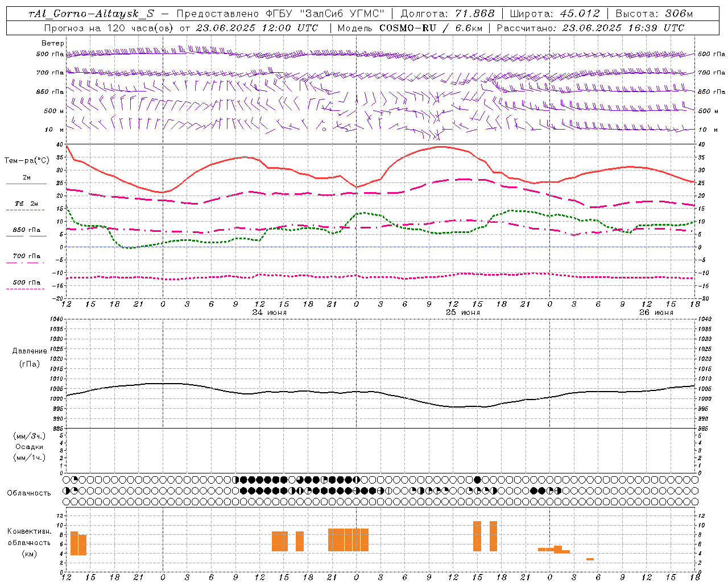728x582 pixels.
Task: Click the Осадки precipitation label
Action: 30,447
